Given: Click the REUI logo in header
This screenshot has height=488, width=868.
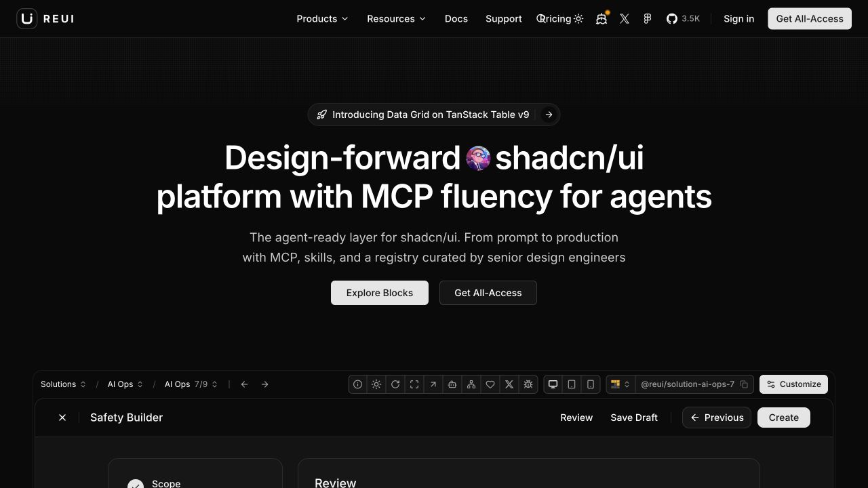Looking at the screenshot, I should [45, 19].
